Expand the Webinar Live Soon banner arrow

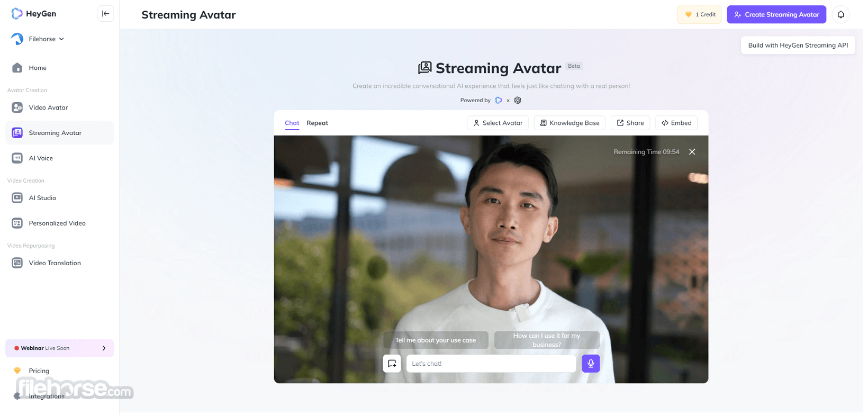coord(104,348)
